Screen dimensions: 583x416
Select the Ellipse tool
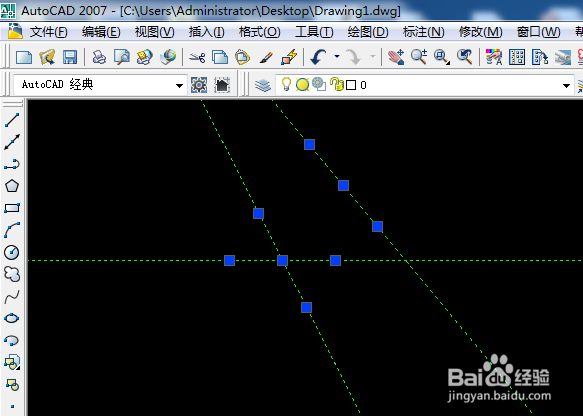(x=12, y=319)
